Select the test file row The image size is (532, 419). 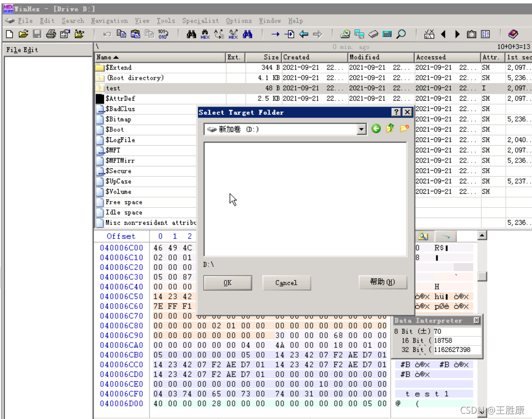point(313,88)
